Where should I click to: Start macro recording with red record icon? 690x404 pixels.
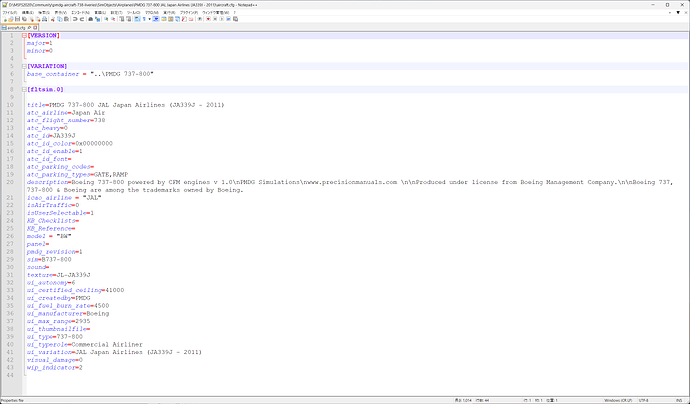(208, 19)
